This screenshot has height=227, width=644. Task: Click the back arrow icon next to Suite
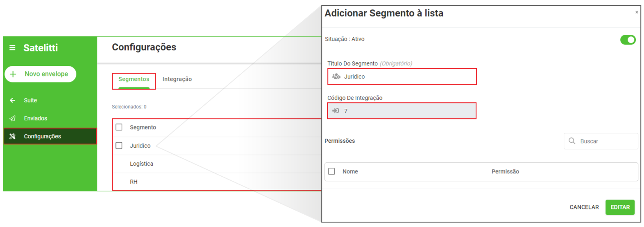coord(12,100)
